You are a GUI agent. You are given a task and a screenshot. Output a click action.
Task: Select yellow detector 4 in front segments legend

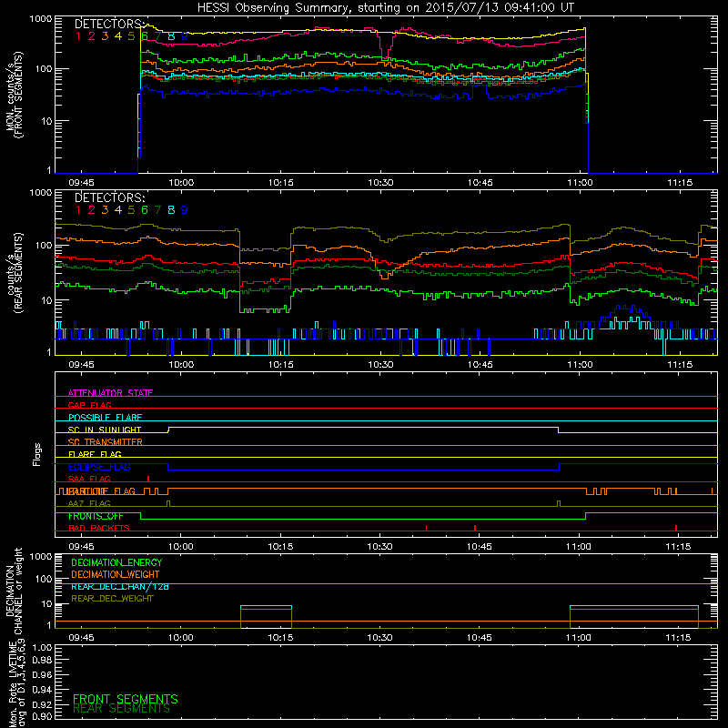click(x=118, y=36)
